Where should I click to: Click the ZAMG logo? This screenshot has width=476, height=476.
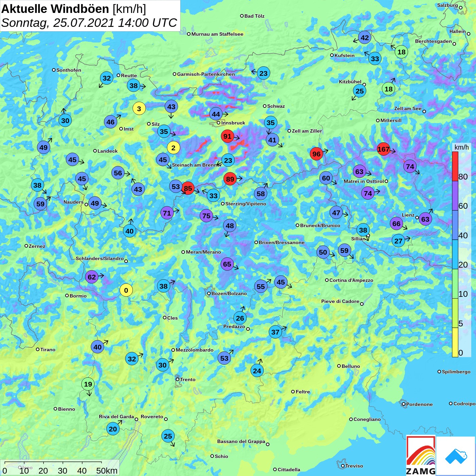(x=421, y=456)
